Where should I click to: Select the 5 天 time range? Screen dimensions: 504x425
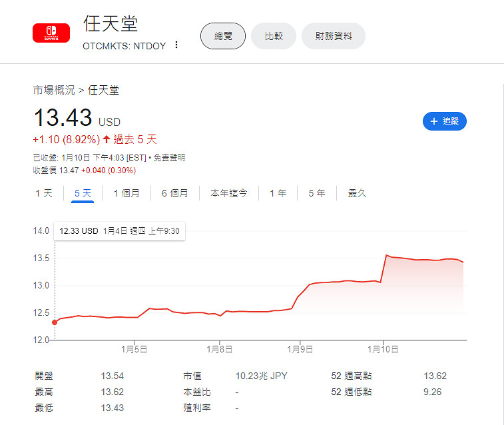pos(83,193)
